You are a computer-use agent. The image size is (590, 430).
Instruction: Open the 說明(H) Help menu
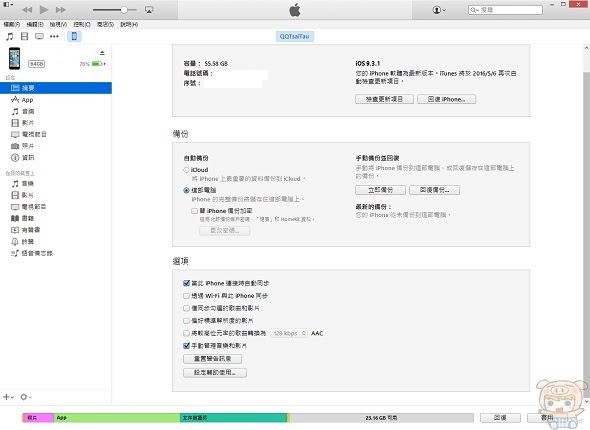click(x=129, y=24)
